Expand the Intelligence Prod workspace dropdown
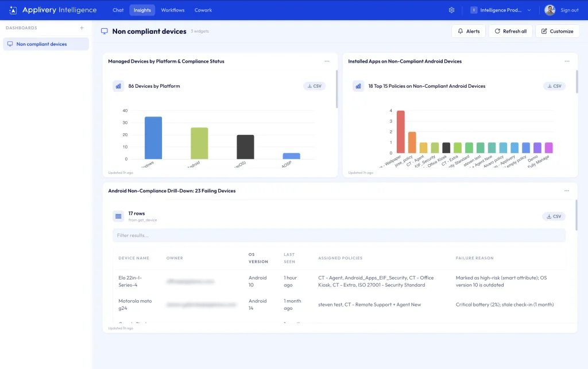This screenshot has height=369, width=588. [501, 10]
